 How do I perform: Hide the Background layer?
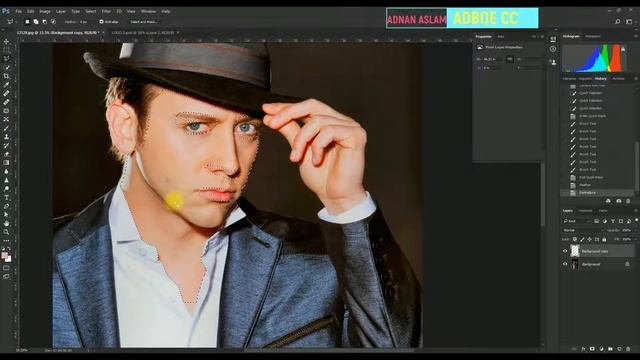(x=565, y=264)
